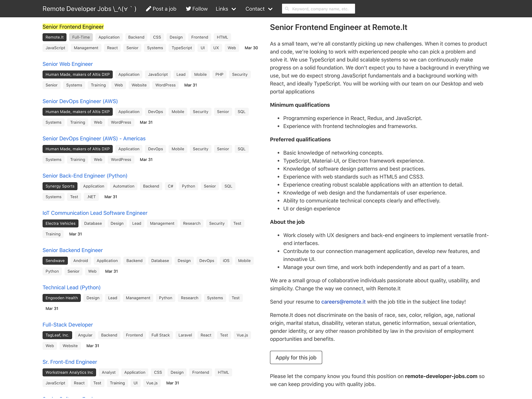The width and height of the screenshot is (532, 399).
Task: Click the Sendwave company tag
Action: (x=55, y=261)
